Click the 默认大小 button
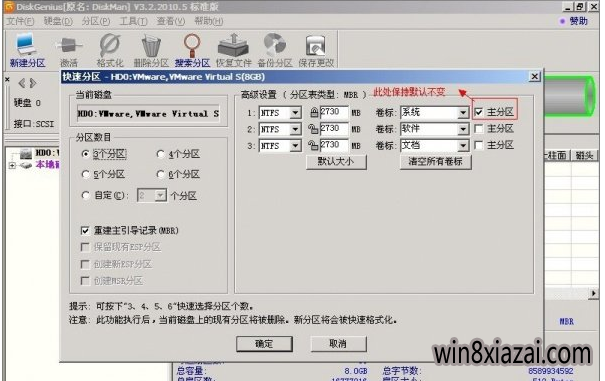This screenshot has width=605, height=381. [x=336, y=161]
